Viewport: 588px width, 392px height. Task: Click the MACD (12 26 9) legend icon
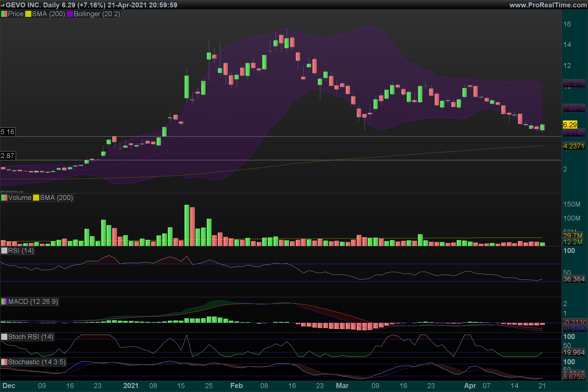4,302
